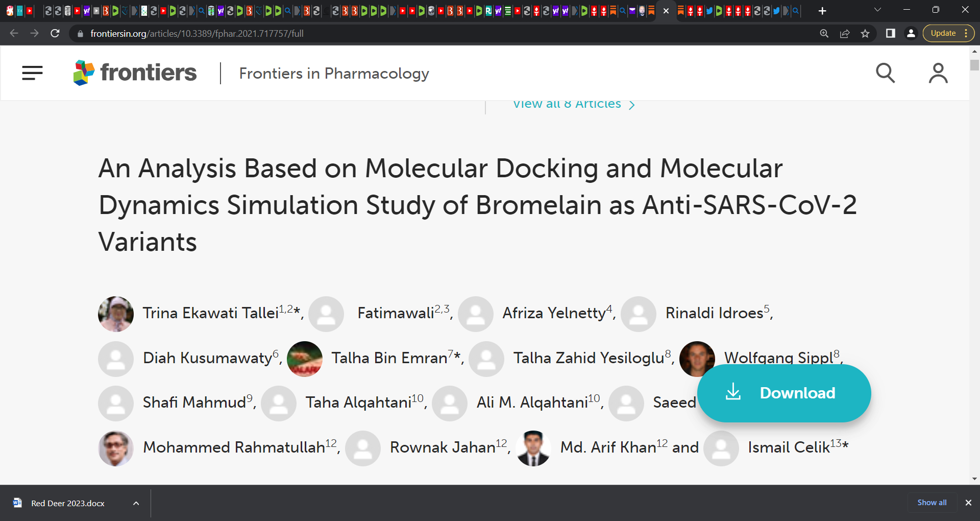The width and height of the screenshot is (980, 521).
Task: Open the browser three-dot menu beside Update
Action: 967,33
